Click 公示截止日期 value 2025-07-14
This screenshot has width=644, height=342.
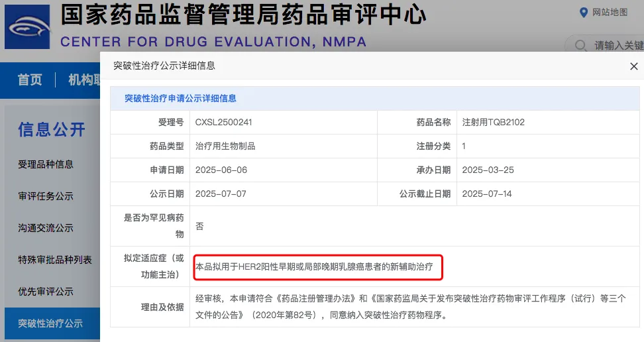tap(487, 194)
